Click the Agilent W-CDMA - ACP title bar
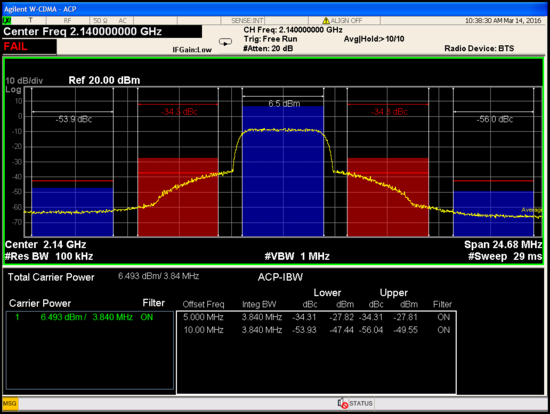 pyautogui.click(x=275, y=9)
